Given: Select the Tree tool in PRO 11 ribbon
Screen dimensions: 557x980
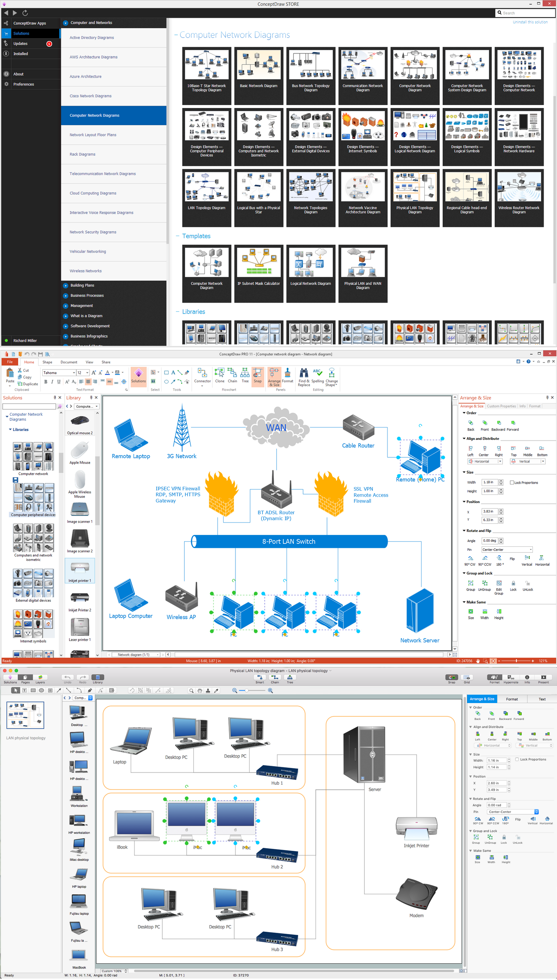Looking at the screenshot, I should (245, 376).
